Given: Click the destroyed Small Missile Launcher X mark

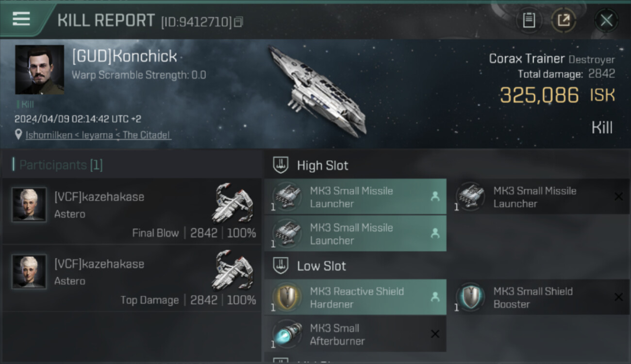Looking at the screenshot, I should (618, 197).
